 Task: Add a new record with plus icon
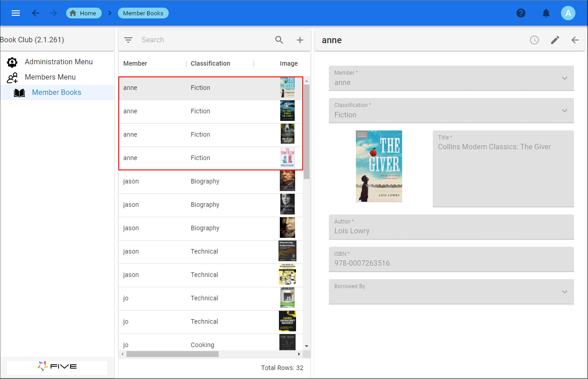[300, 40]
